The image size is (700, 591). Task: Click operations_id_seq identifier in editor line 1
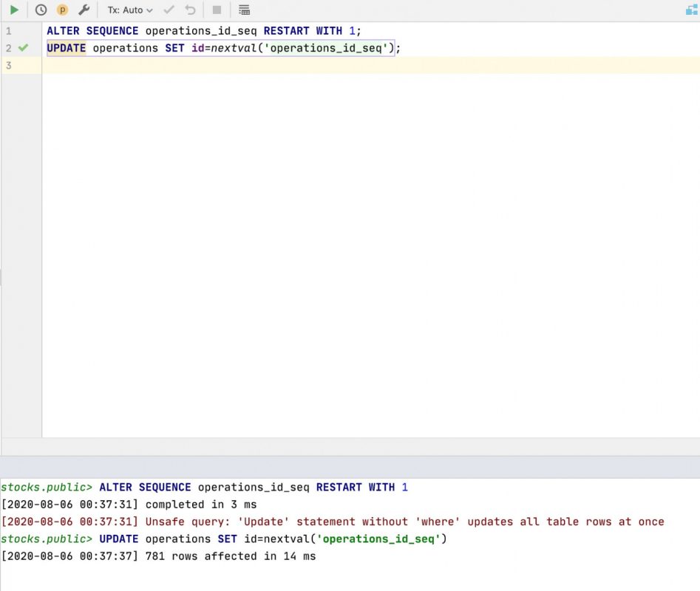click(x=201, y=31)
